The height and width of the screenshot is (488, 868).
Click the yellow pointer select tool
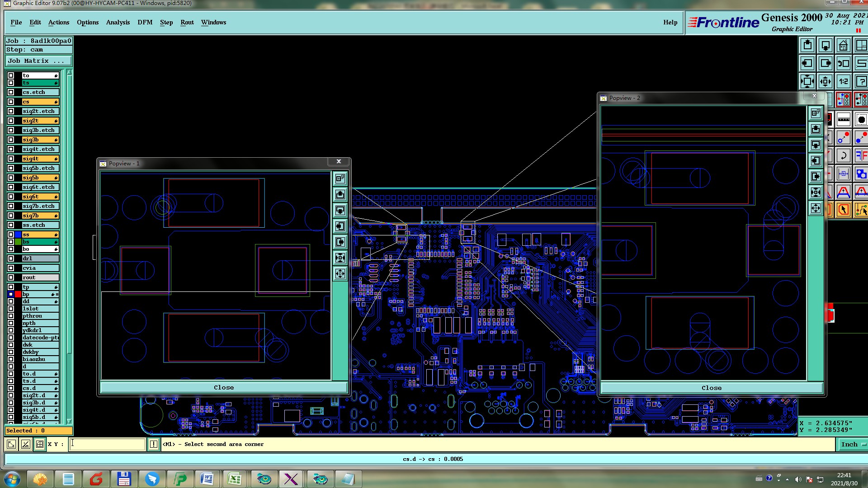point(843,210)
